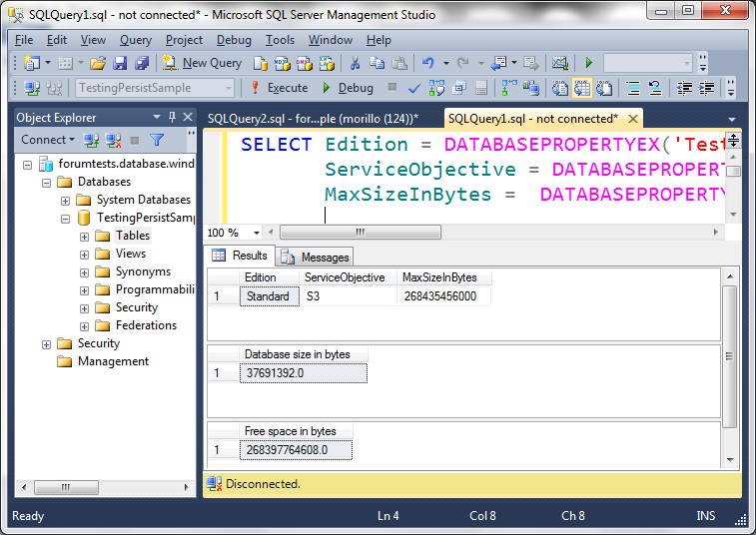Toggle Results to Grid mode
This screenshot has height=535, width=756.
click(x=582, y=88)
